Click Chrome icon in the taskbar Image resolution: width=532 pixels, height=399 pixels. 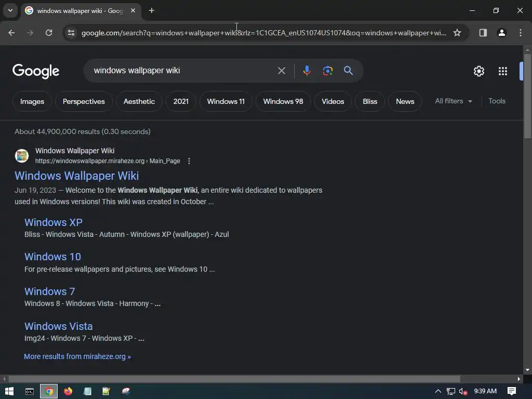pyautogui.click(x=49, y=391)
